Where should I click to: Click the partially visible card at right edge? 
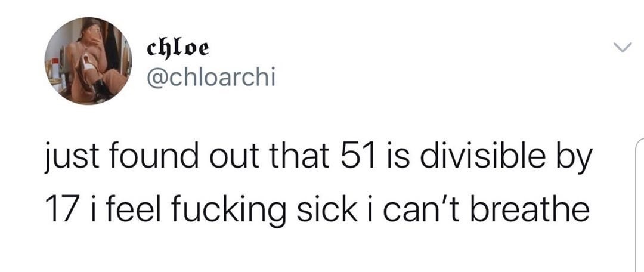(640, 205)
